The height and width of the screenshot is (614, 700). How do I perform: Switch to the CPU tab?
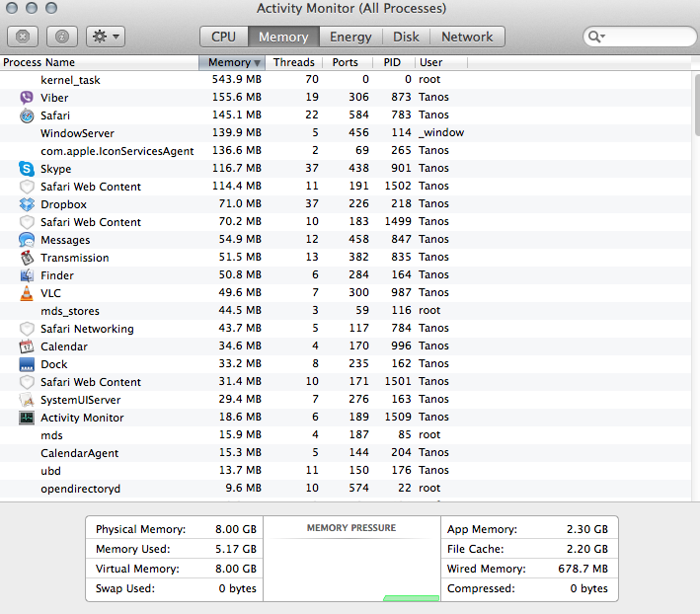[x=224, y=37]
